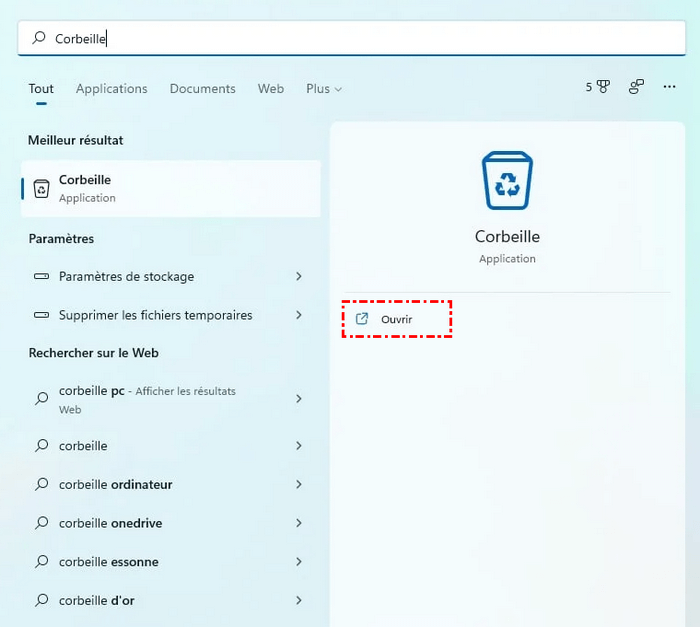Click the open-external icon next to Ouvrir
Screen dimensions: 700x627
click(x=362, y=319)
